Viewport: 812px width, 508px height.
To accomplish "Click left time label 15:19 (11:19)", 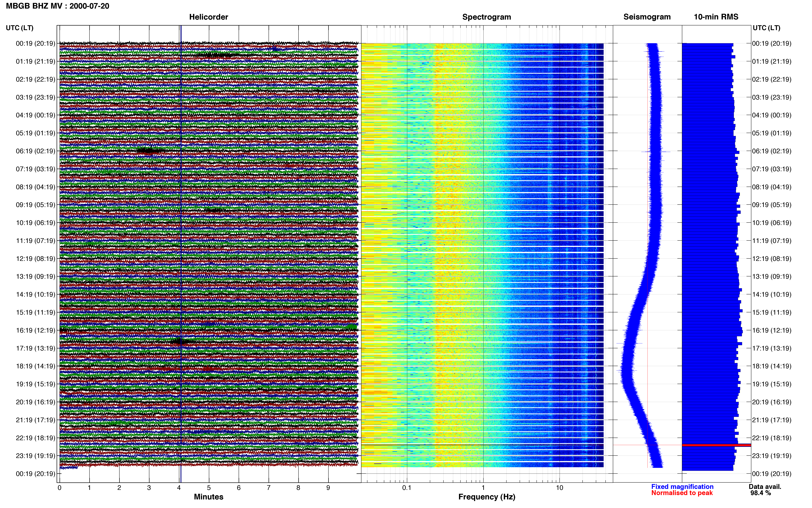I will tap(35, 313).
